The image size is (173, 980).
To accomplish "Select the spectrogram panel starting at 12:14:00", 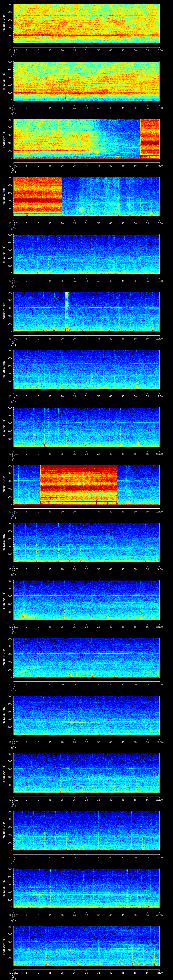I will pyautogui.click(x=86, y=24).
